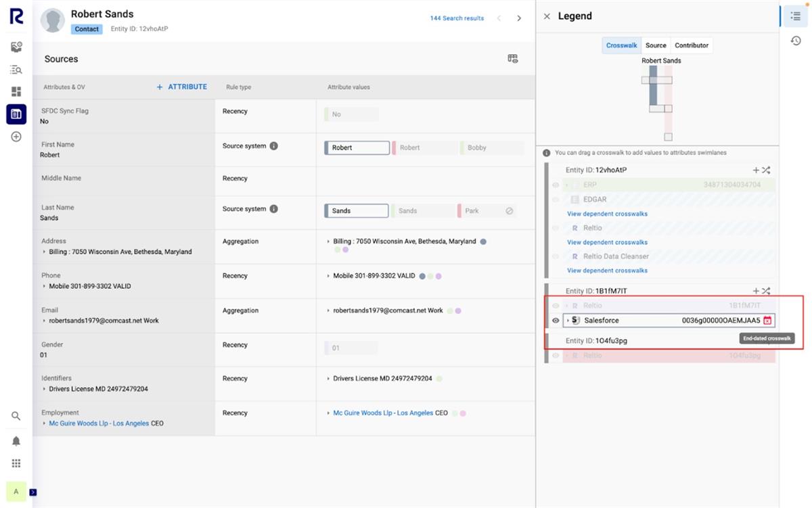This screenshot has width=812, height=508.
Task: Click the crosswalk shuffle icon for Entity 12vhoAtP
Action: [x=765, y=170]
